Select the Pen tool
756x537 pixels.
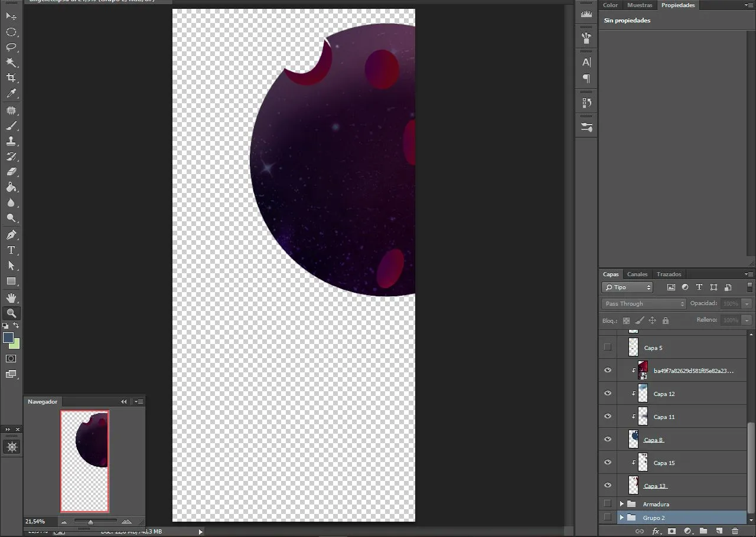[11, 235]
